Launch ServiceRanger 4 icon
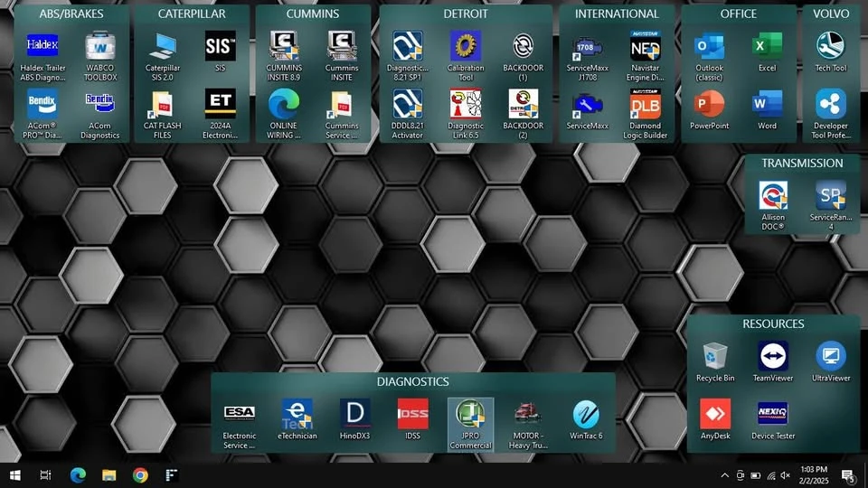The width and height of the screenshot is (868, 488). coord(830,205)
